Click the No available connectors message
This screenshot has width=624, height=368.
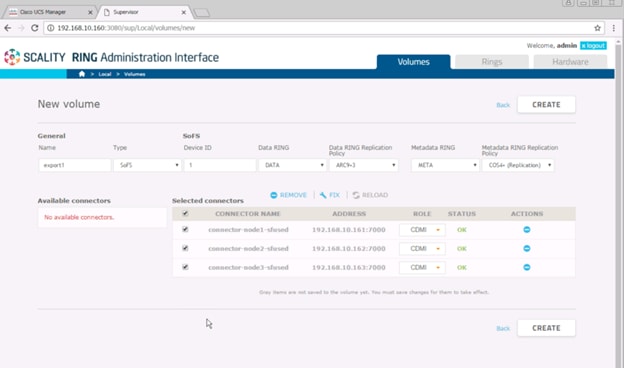[79, 217]
